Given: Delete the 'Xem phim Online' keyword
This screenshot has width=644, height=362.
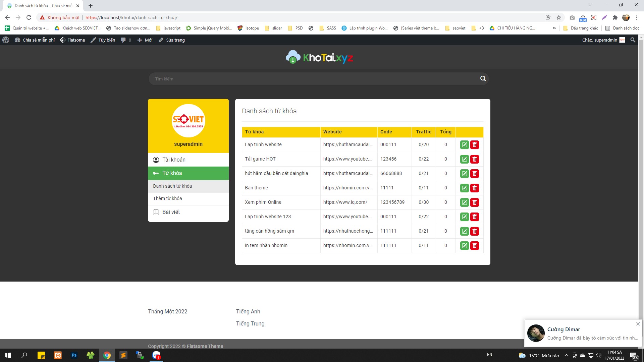Looking at the screenshot, I should 474,202.
